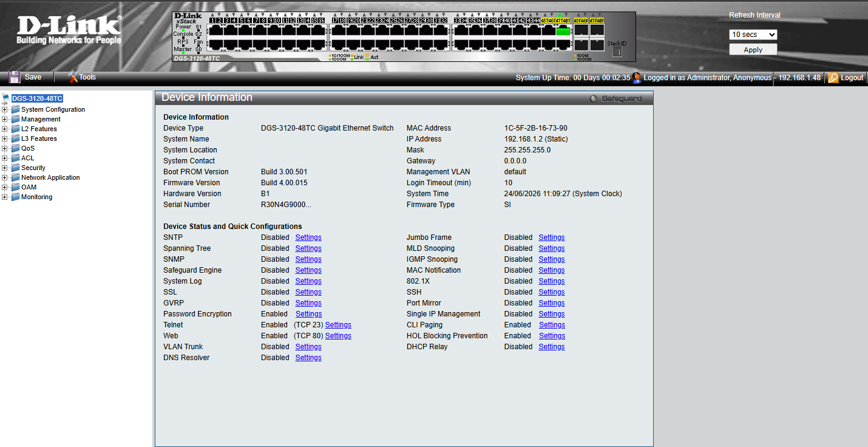Image resolution: width=868 pixels, height=447 pixels.
Task: Click the L2 Features folder icon
Action: 16,129
